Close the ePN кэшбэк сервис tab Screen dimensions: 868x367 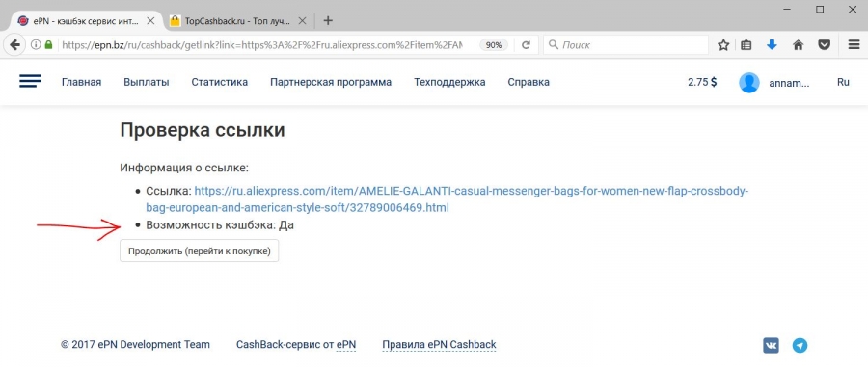pyautogui.click(x=151, y=21)
